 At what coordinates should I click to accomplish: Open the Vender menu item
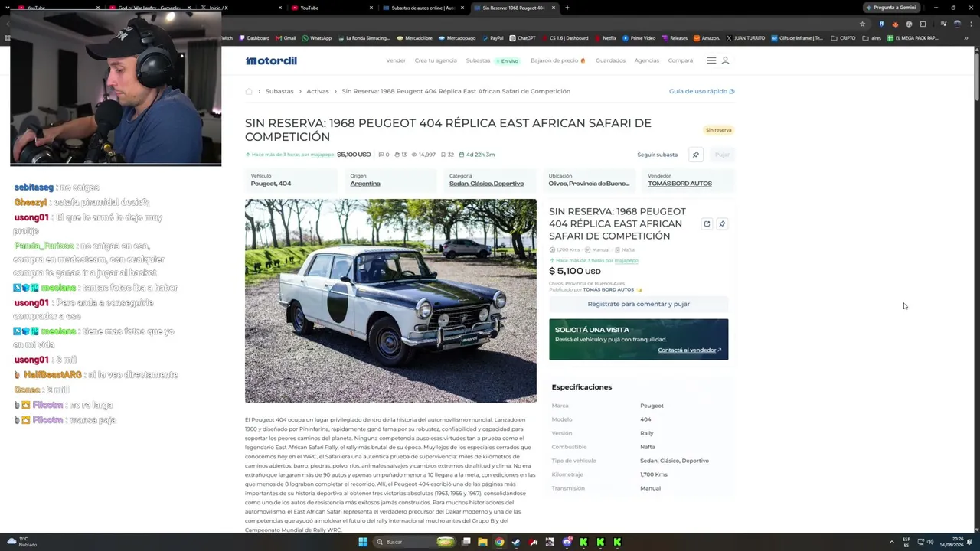(396, 60)
